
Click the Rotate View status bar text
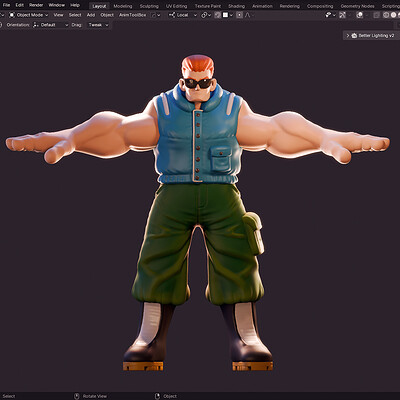click(x=95, y=396)
